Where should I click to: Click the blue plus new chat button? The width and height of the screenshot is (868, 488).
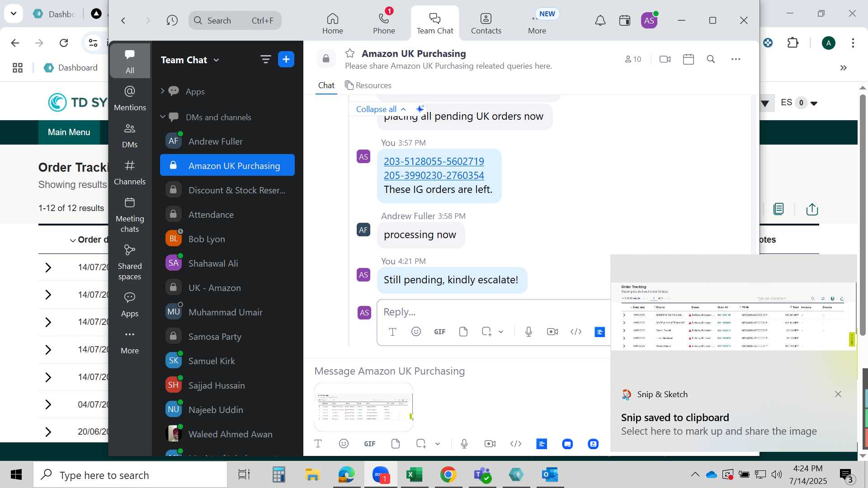[286, 59]
